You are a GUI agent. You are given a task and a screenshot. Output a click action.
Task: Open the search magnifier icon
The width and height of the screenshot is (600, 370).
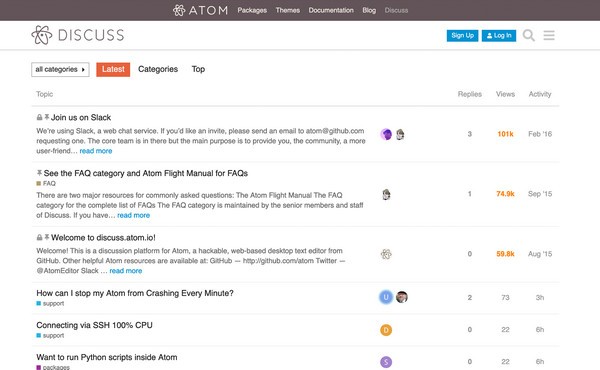pyautogui.click(x=528, y=35)
